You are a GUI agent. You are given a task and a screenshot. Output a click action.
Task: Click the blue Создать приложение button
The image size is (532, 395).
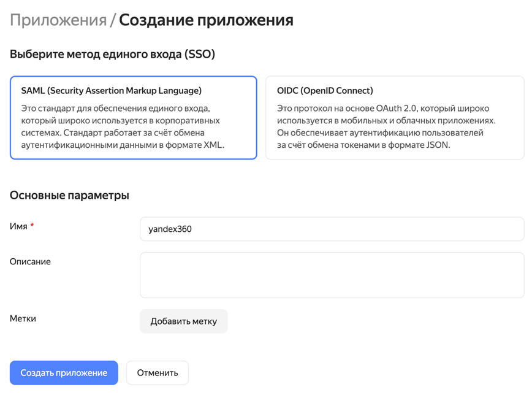click(64, 372)
